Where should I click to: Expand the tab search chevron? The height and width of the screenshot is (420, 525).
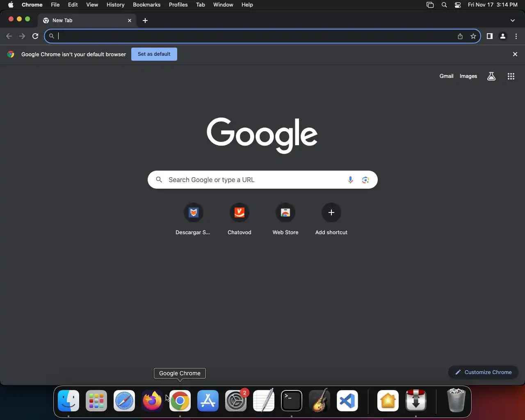point(512,20)
